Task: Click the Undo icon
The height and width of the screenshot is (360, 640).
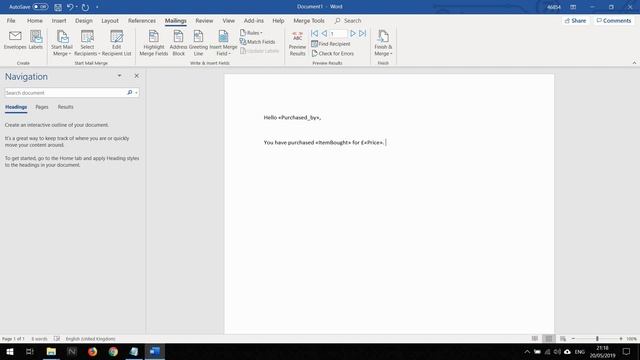Action: pyautogui.click(x=70, y=7)
